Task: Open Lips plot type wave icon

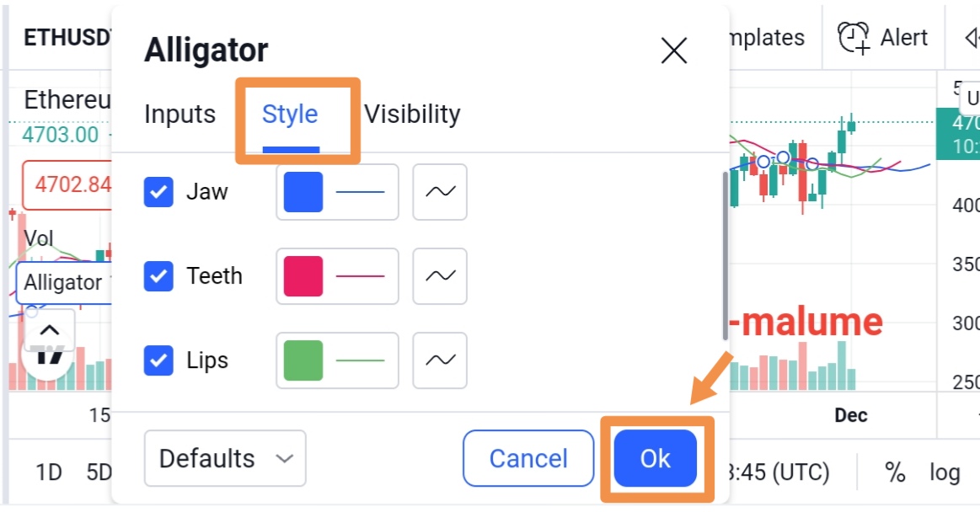Action: click(439, 360)
